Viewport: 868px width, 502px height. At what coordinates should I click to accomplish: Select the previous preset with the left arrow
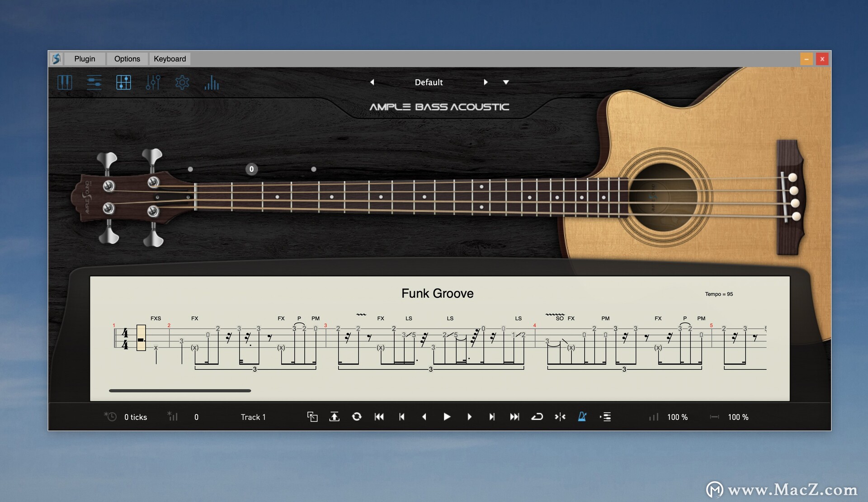[x=372, y=82]
